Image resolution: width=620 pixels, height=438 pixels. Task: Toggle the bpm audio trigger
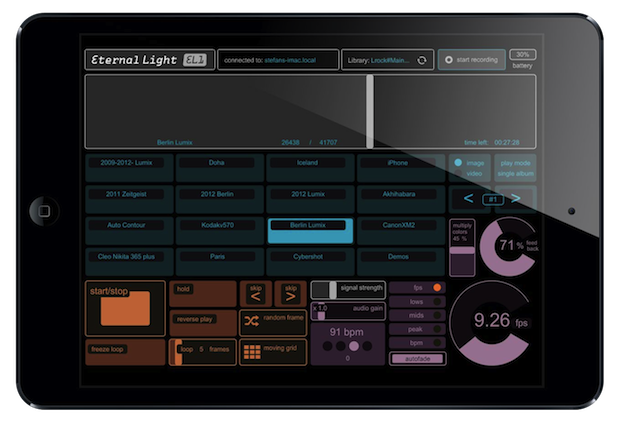coord(437,343)
